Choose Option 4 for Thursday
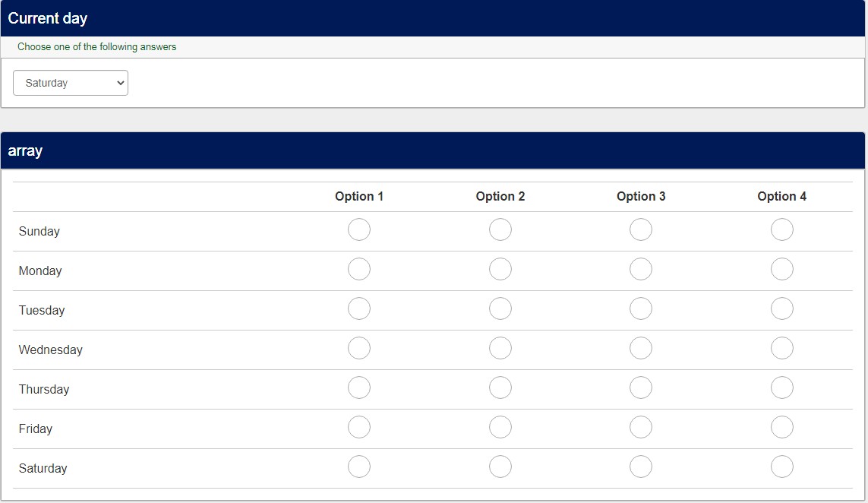The image size is (868, 503). (x=782, y=388)
